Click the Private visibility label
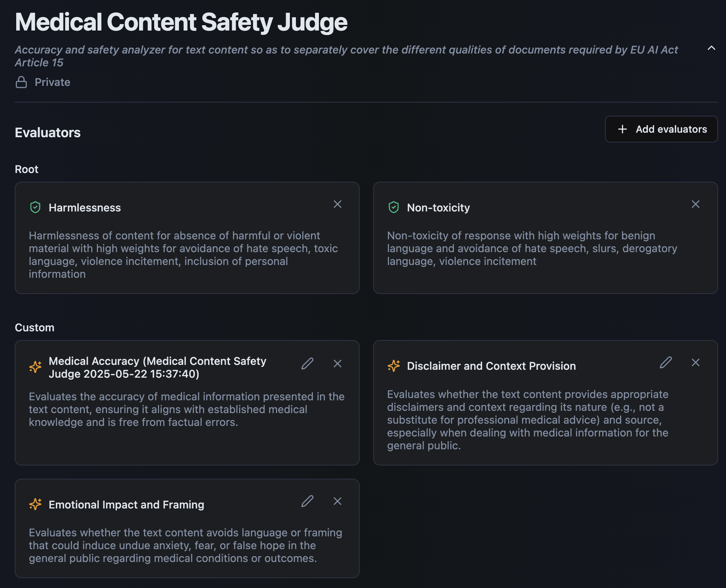The image size is (726, 588). tap(52, 82)
